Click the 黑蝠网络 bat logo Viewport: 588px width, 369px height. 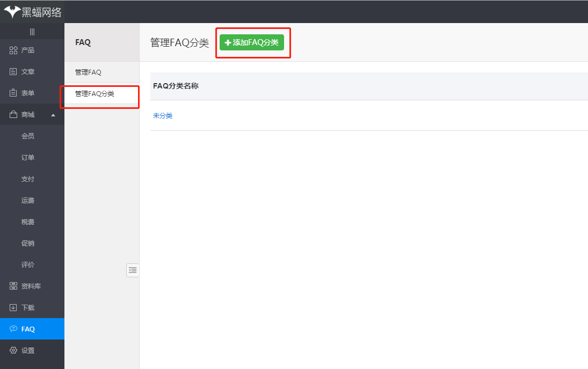(x=12, y=12)
